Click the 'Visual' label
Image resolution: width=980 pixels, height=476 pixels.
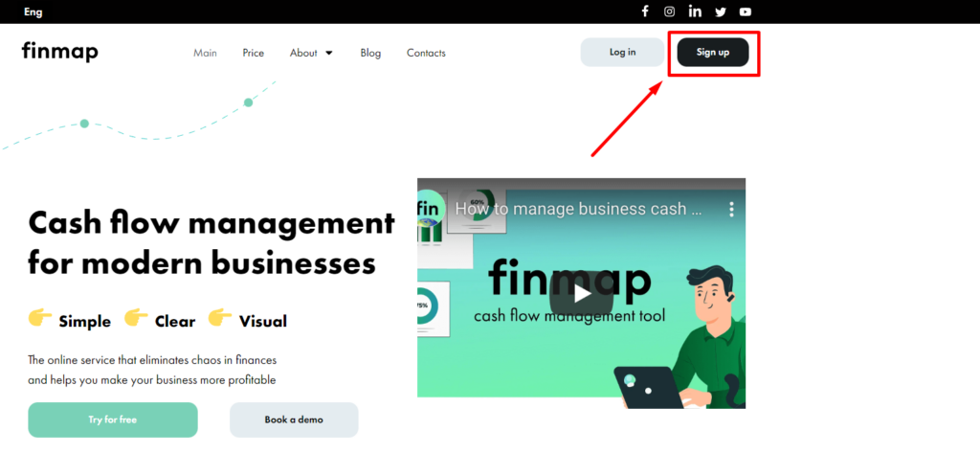pos(263,322)
